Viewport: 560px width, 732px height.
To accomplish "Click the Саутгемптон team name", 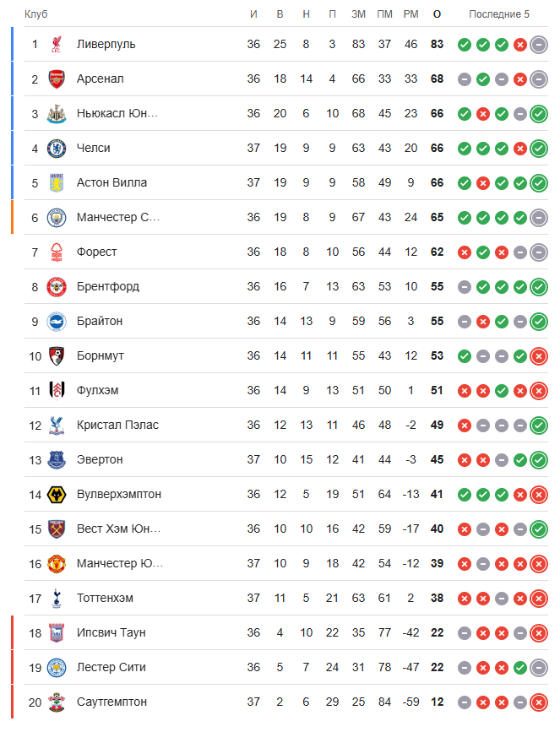I will [x=111, y=702].
